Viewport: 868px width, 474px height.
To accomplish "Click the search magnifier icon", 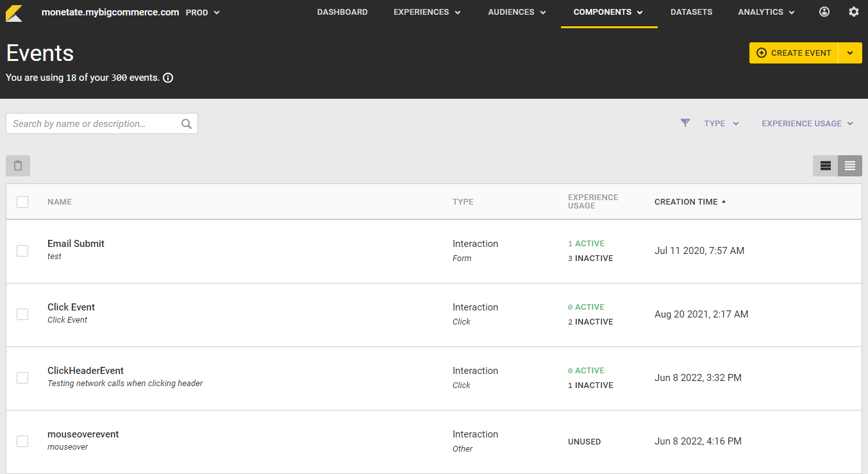I will [x=187, y=124].
